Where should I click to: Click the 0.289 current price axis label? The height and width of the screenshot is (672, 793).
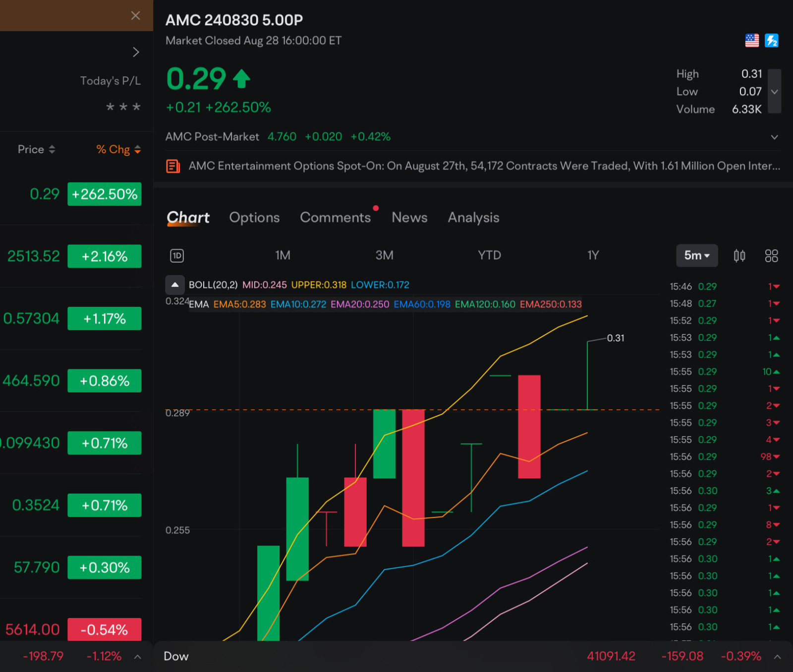tap(177, 413)
